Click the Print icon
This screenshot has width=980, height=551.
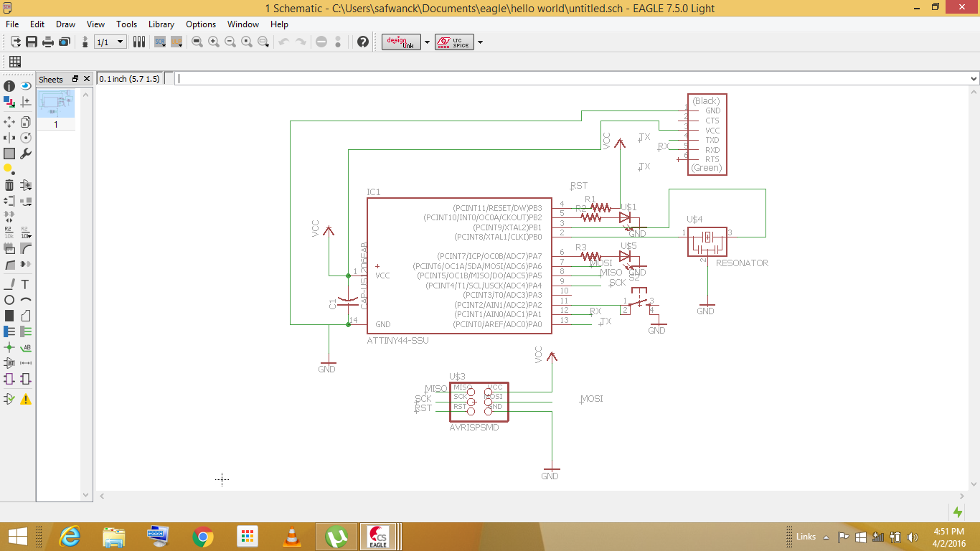tap(48, 42)
